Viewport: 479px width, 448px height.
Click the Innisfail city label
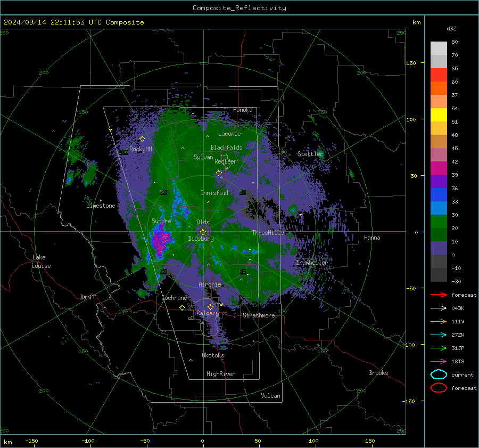[215, 193]
